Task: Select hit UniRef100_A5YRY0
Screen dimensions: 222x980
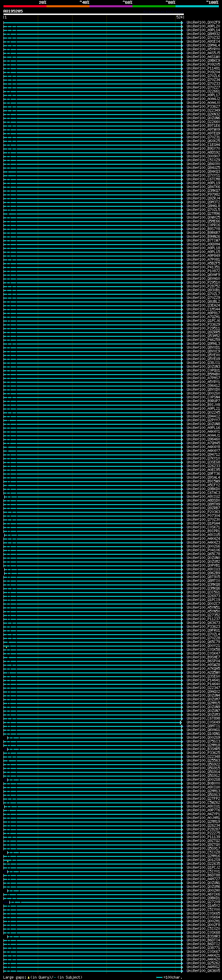Action: (203, 49)
